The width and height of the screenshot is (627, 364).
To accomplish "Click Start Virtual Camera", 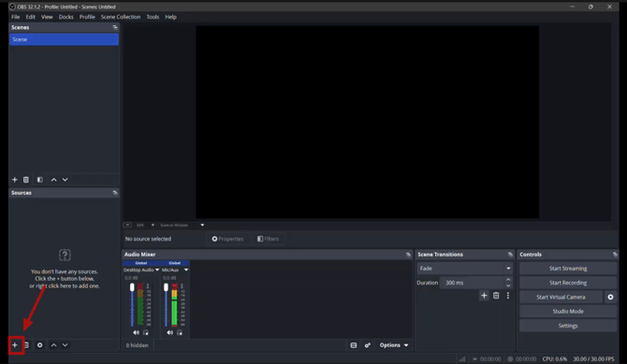I will 561,297.
